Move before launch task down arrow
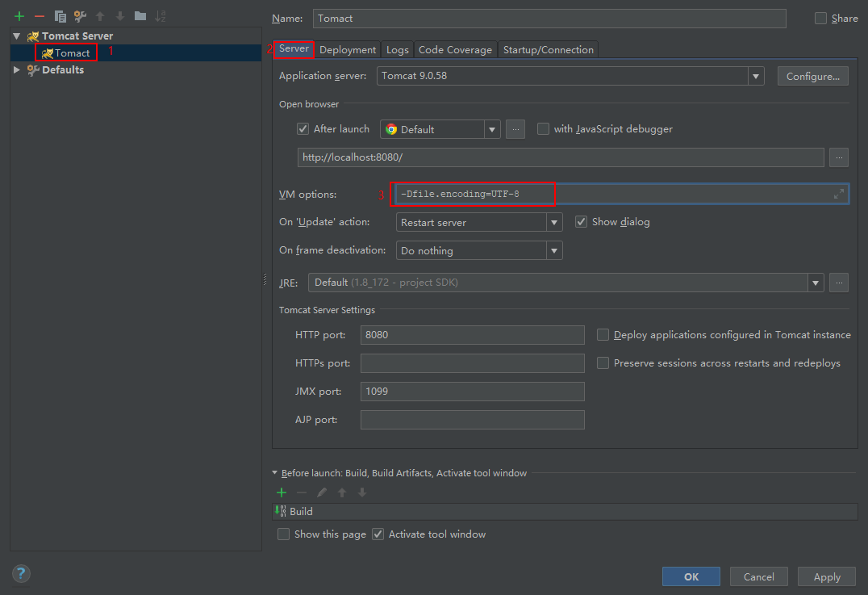Image resolution: width=868 pixels, height=595 pixels. tap(362, 492)
